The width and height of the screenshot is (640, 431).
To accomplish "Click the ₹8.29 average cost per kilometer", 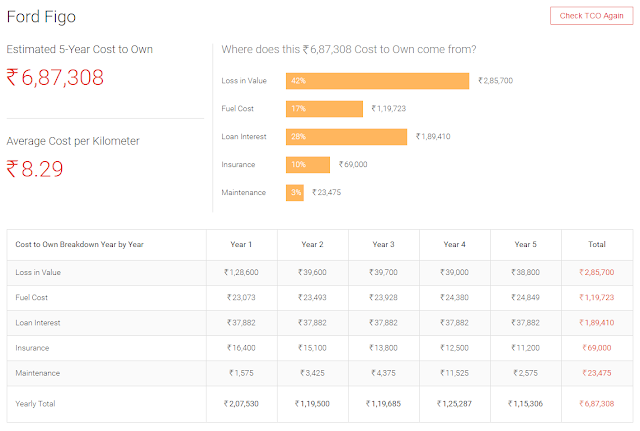I will (x=35, y=169).
